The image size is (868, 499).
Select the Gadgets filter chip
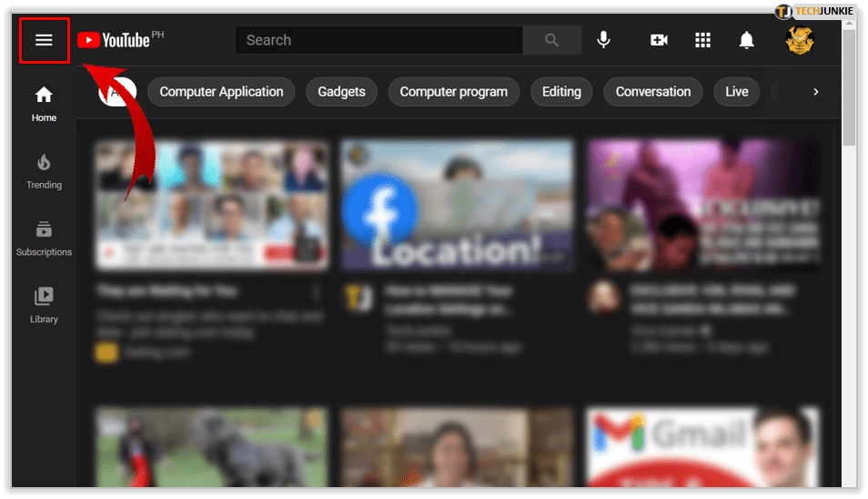pyautogui.click(x=341, y=92)
